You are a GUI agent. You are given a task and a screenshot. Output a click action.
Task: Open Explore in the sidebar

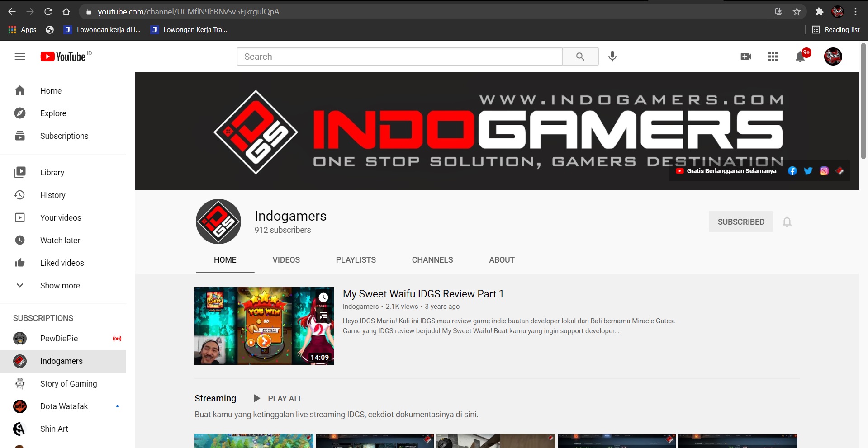coord(63,113)
